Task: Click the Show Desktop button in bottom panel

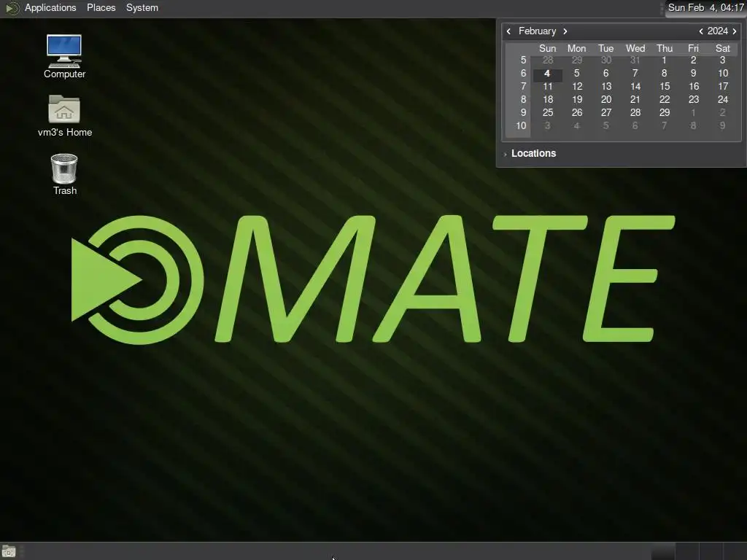Action: (9, 551)
